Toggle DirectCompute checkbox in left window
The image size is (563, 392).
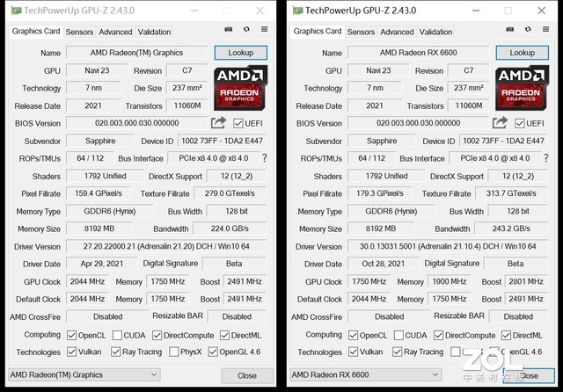click(x=157, y=336)
